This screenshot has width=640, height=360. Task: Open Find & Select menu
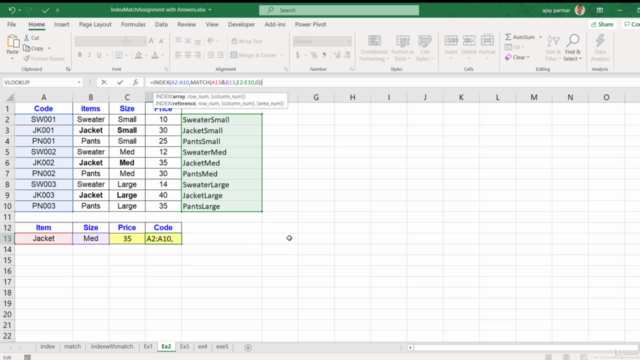coord(572,48)
